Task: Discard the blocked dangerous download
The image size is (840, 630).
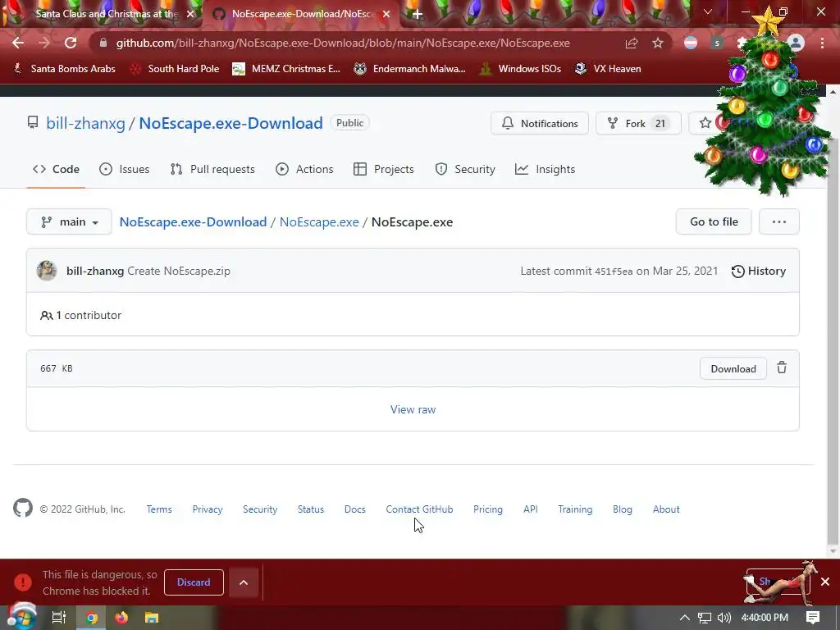Action: [x=194, y=582]
